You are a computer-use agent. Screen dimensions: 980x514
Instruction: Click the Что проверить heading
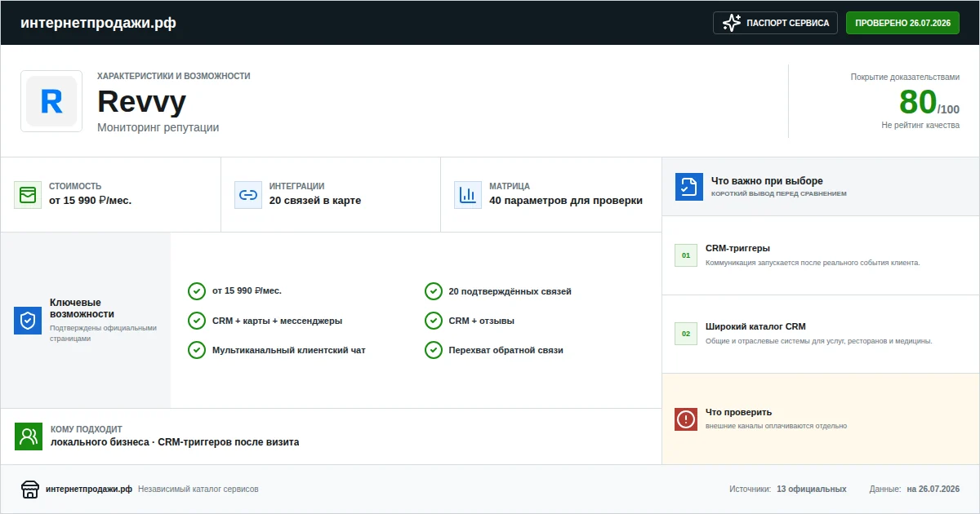point(739,412)
